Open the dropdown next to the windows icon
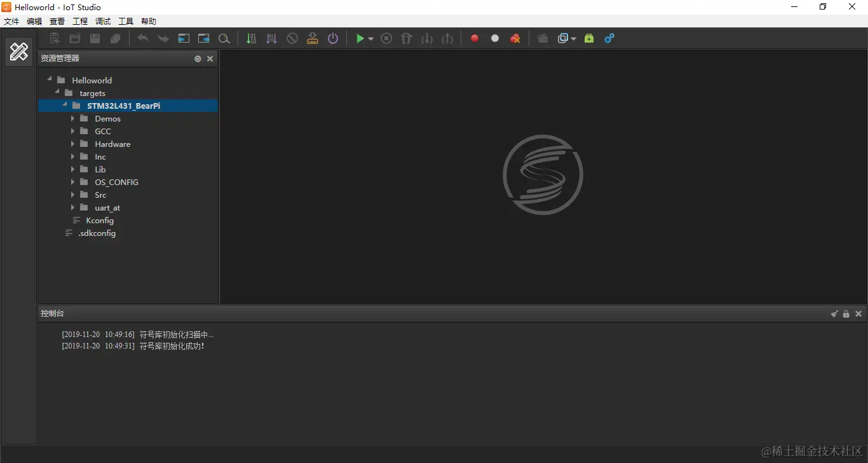This screenshot has height=463, width=868. click(573, 39)
